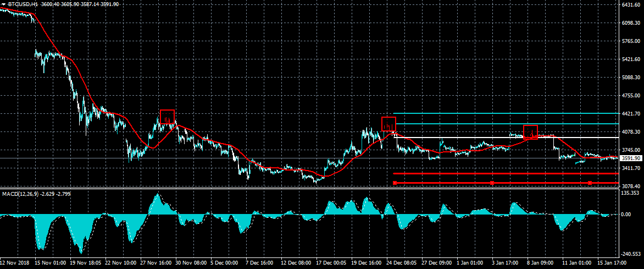Click the 15 Nov 01:00 time label
Image resolution: width=644 pixels, height=269 pixels.
tap(51, 262)
